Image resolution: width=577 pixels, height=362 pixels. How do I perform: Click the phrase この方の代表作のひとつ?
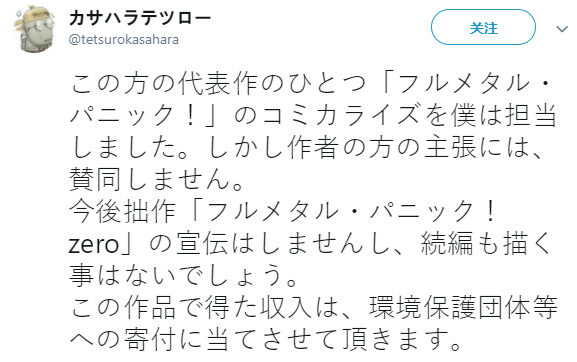218,84
